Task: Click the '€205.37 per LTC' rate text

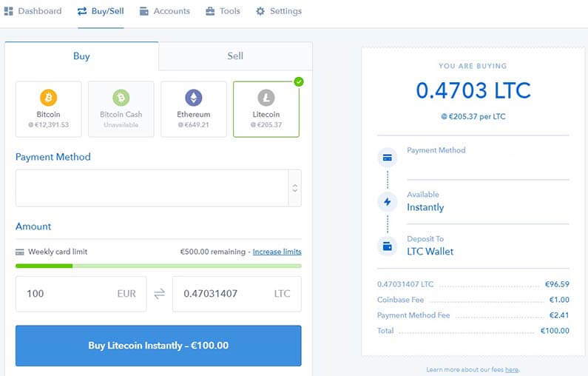Action: [473, 117]
